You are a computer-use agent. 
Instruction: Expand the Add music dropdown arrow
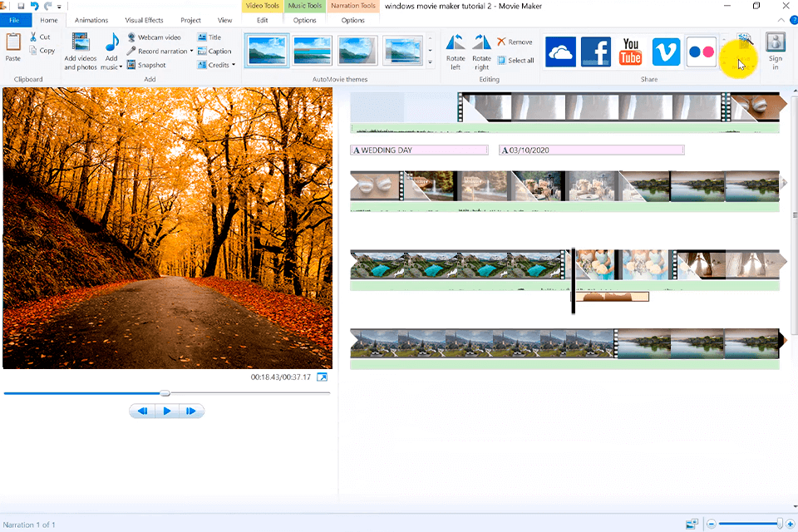click(x=121, y=66)
